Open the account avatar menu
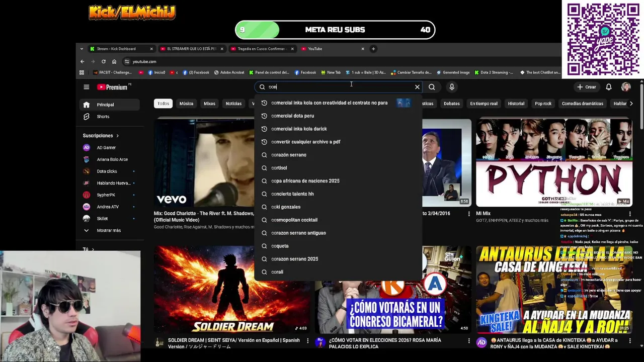 click(x=626, y=87)
